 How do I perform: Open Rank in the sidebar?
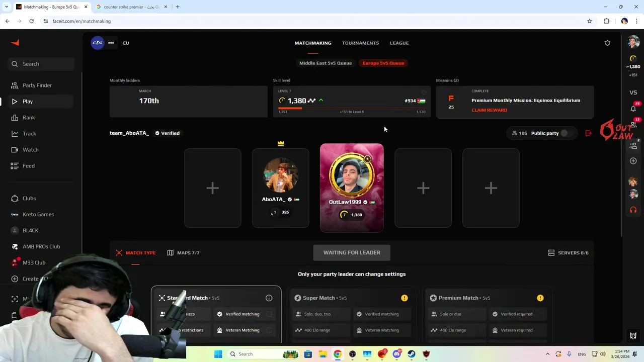[41, 118]
